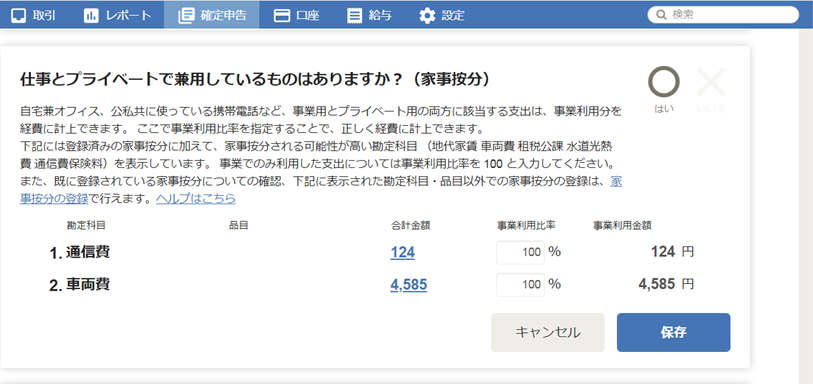Click the キャンセル button
The height and width of the screenshot is (384, 813).
(x=548, y=332)
